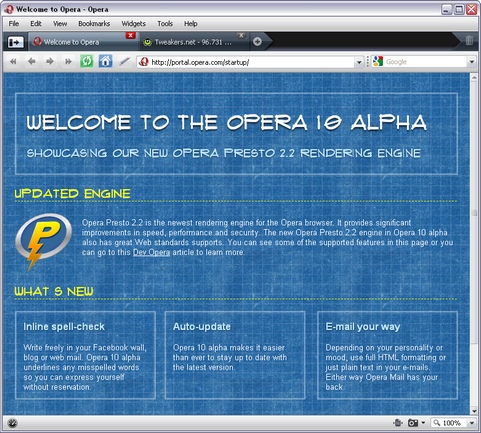Open the closed tabs trash bin
This screenshot has width=481, height=433.
469,40
